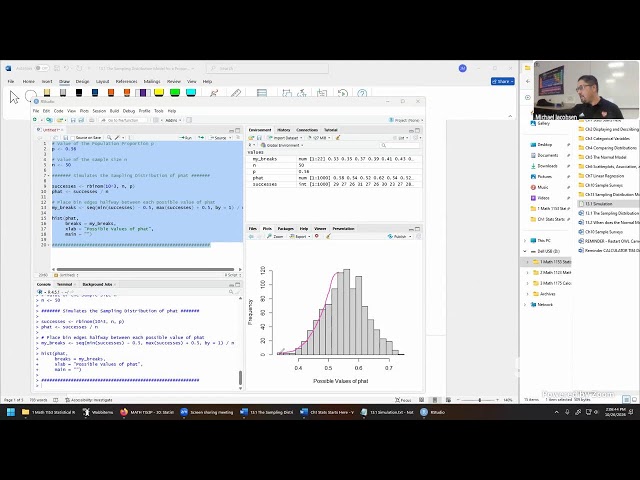Open the Draw tab in Word's ribbon
The width and height of the screenshot is (640, 480).
tap(64, 82)
